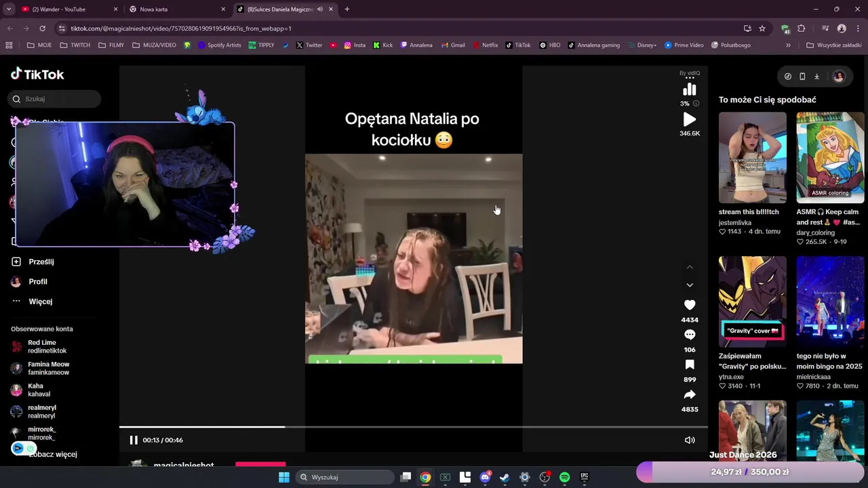Image resolution: width=868 pixels, height=488 pixels.
Task: Click the vidIQ info icon next to 3%
Action: (696, 104)
